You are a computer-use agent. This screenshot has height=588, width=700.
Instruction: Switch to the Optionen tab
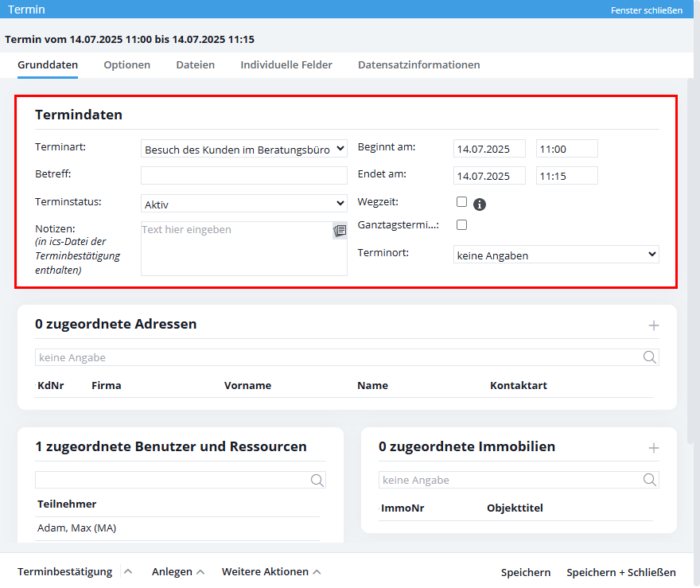[126, 65]
